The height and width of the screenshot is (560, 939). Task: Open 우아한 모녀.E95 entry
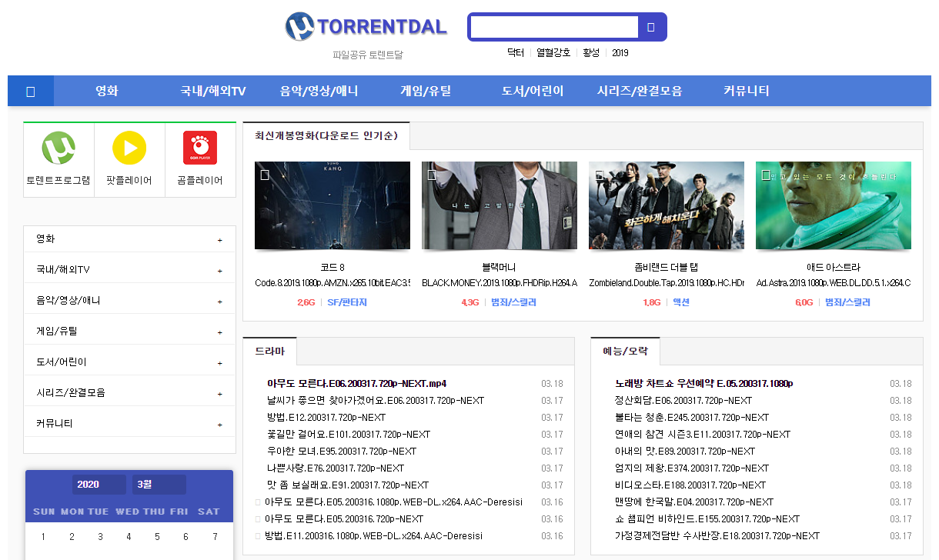click(x=342, y=451)
